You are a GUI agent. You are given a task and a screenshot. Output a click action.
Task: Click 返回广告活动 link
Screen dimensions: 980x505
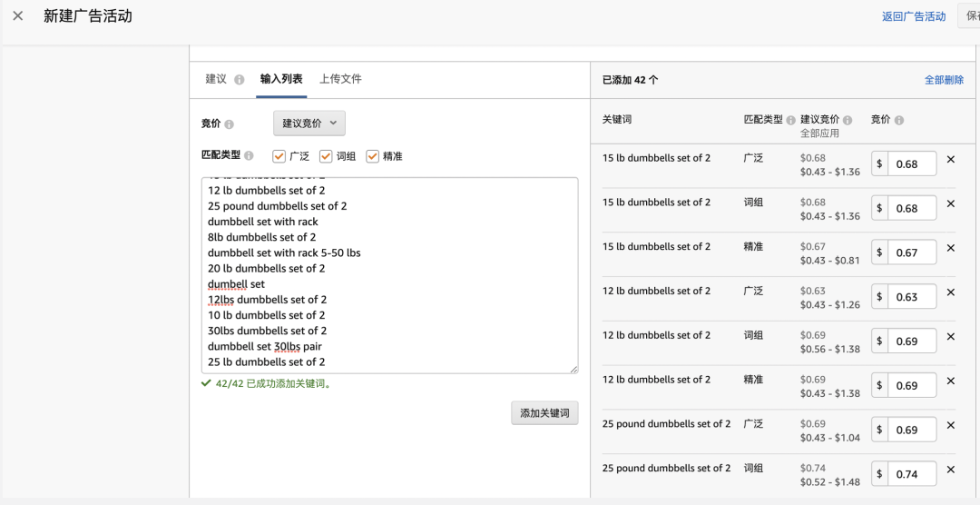(x=914, y=16)
